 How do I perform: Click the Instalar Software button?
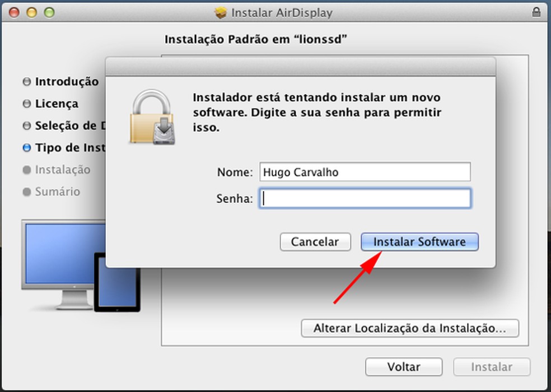coord(419,242)
